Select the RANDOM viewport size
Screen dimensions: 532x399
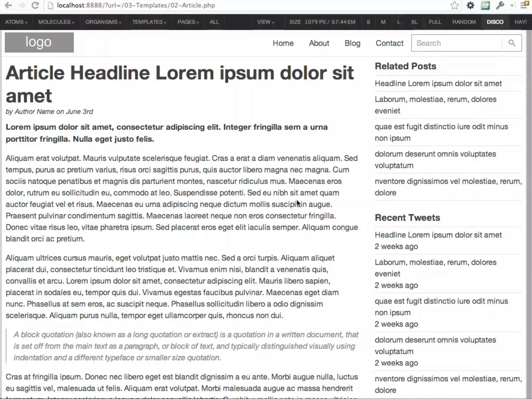[x=464, y=22]
